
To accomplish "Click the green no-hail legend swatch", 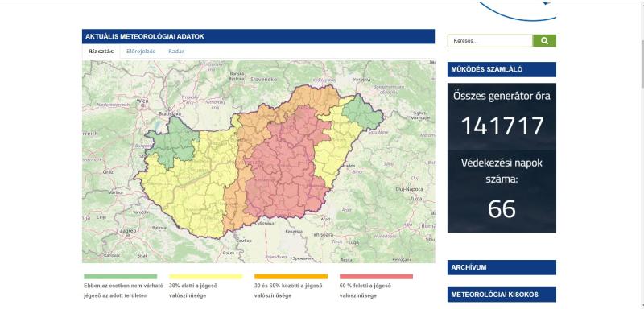I will (120, 277).
